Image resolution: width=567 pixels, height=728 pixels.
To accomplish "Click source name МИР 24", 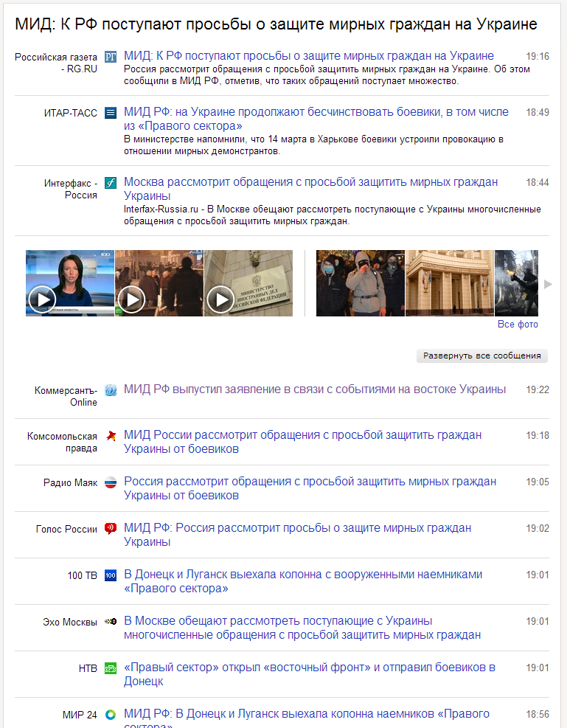I will point(80,715).
